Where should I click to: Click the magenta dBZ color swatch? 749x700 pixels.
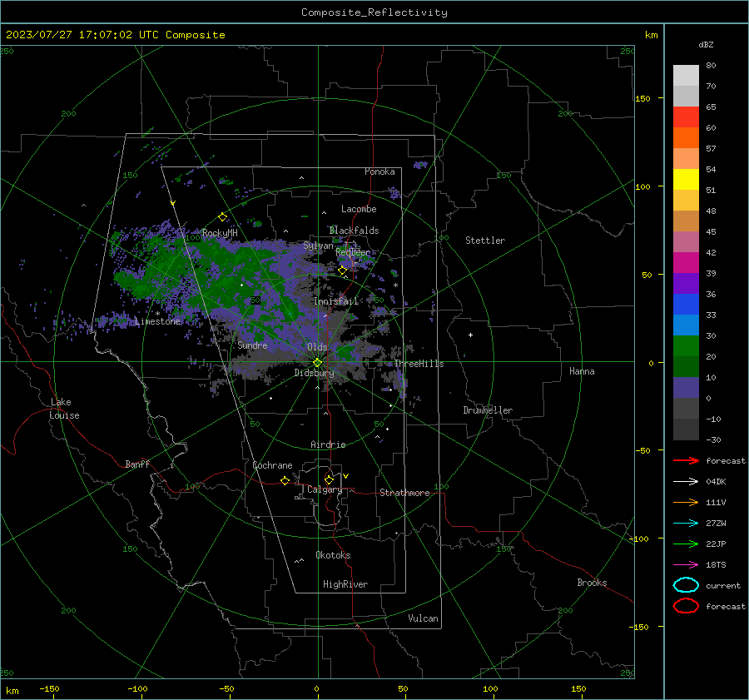tap(686, 262)
